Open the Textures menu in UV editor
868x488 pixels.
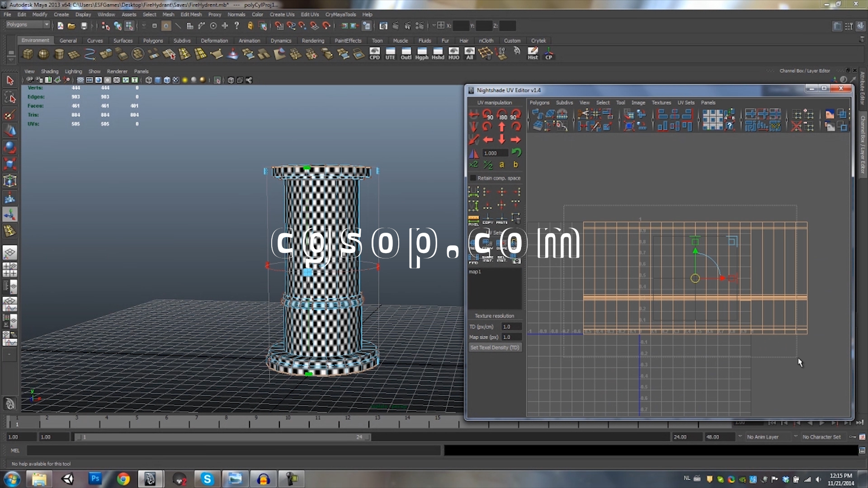pyautogui.click(x=661, y=103)
